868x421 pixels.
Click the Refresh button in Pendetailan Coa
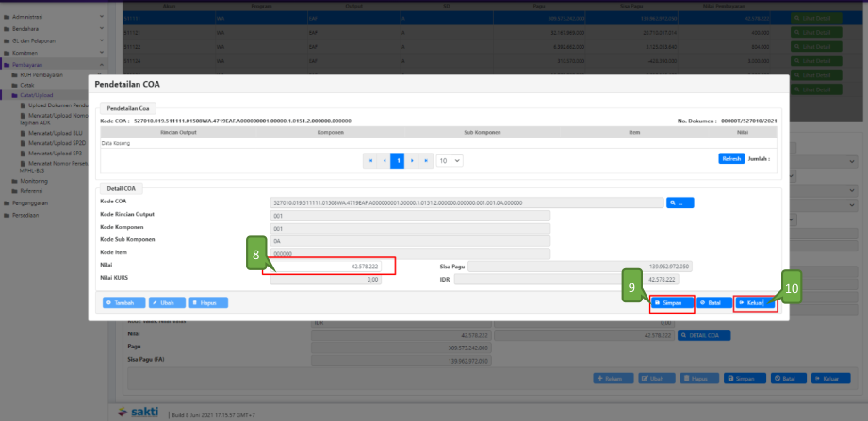(x=731, y=159)
